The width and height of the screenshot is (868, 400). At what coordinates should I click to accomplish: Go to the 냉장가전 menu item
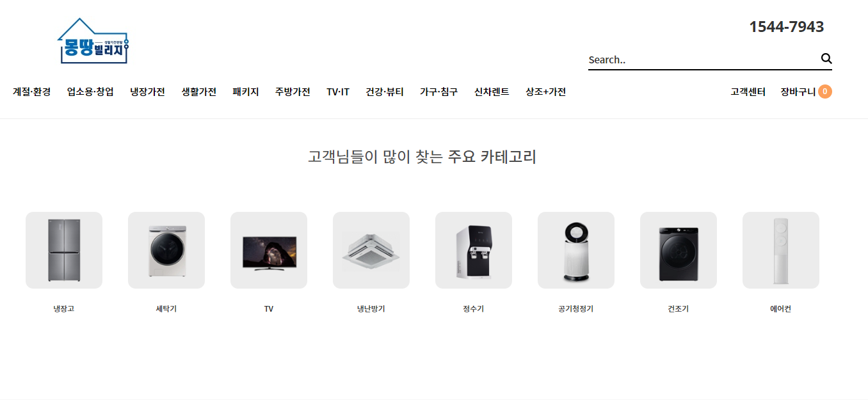pos(147,92)
